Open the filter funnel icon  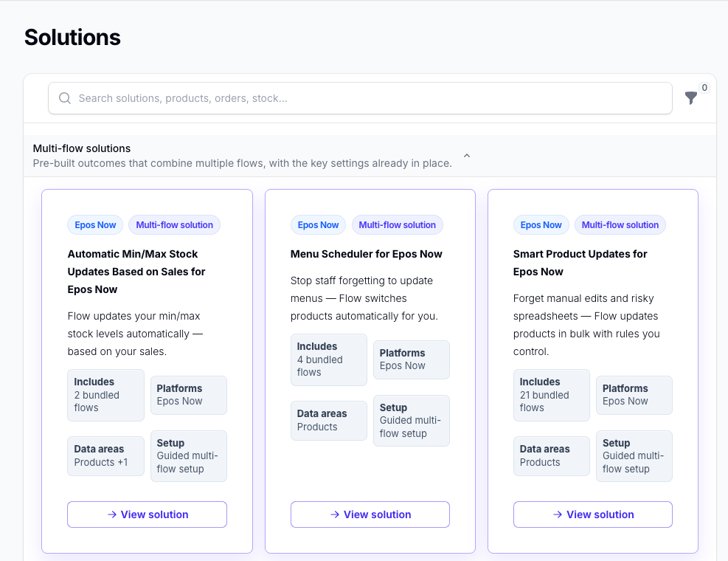click(691, 97)
